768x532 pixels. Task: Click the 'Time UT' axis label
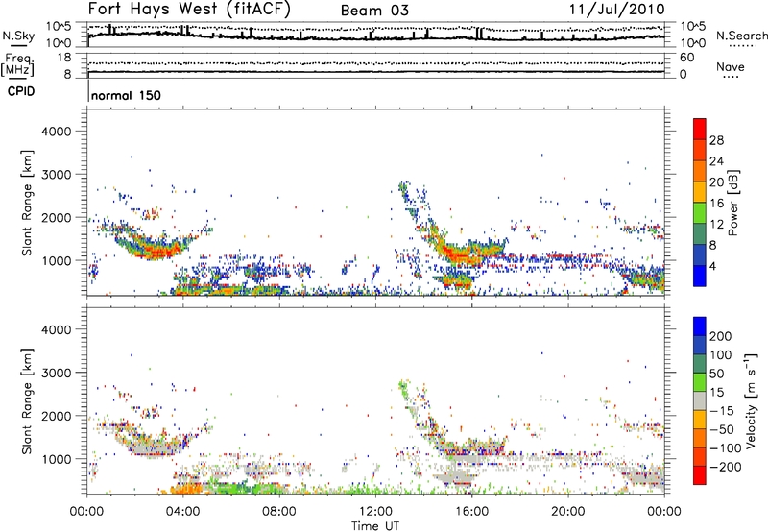tap(375, 526)
